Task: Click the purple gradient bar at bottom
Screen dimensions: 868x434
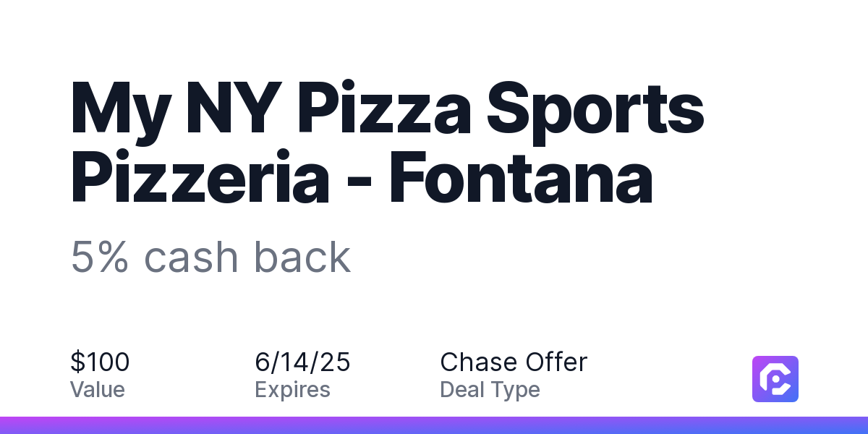Action: (434, 425)
